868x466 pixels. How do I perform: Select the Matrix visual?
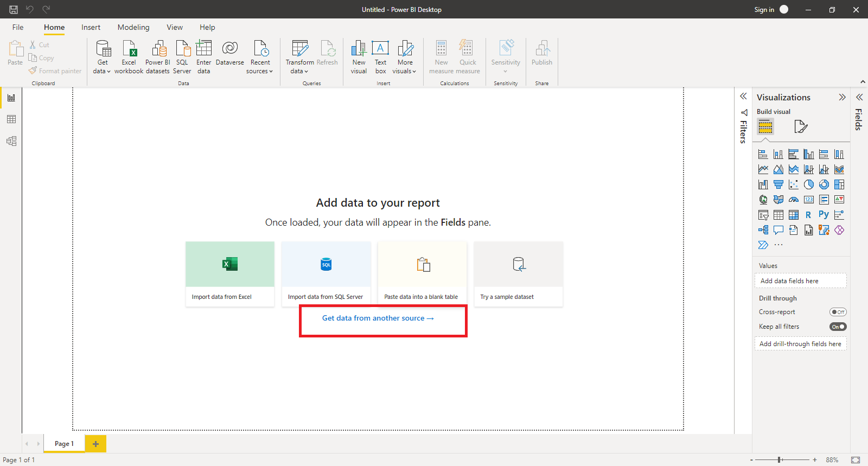pos(793,215)
